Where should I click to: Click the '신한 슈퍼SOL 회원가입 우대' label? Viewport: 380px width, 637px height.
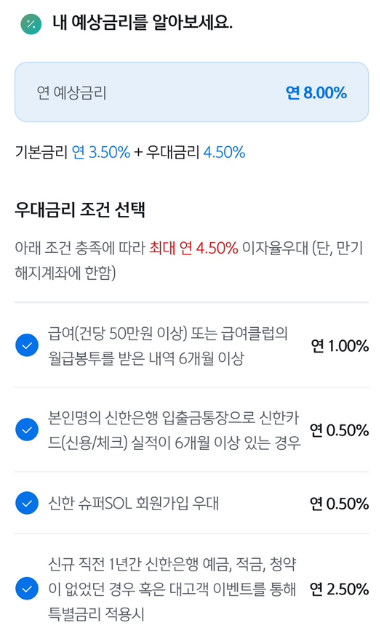[133, 503]
